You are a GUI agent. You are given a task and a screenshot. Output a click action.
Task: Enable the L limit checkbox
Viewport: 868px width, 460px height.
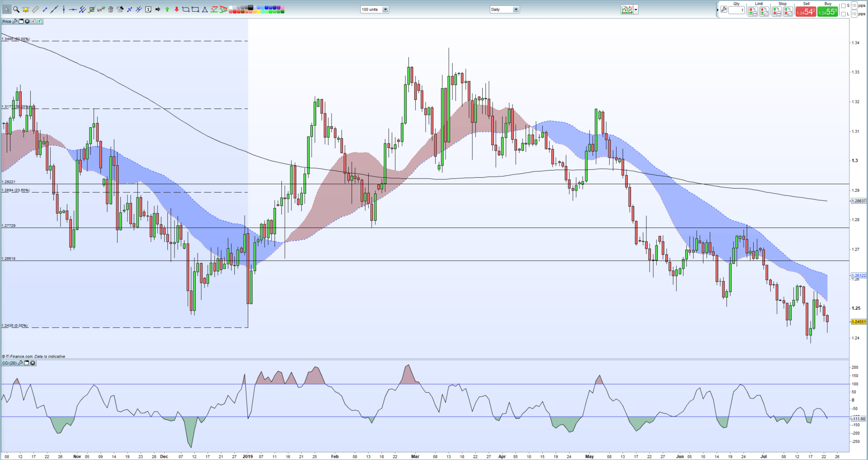coord(843,14)
